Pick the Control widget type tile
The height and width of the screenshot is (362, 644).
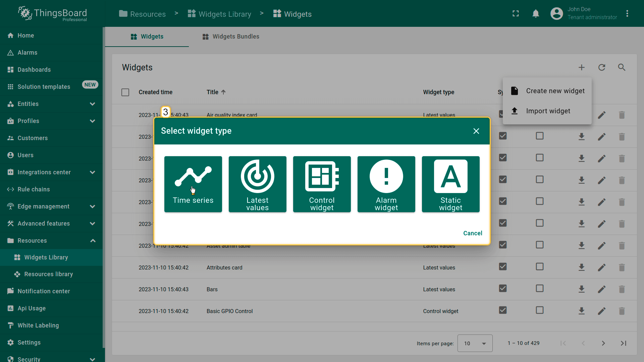click(x=322, y=184)
